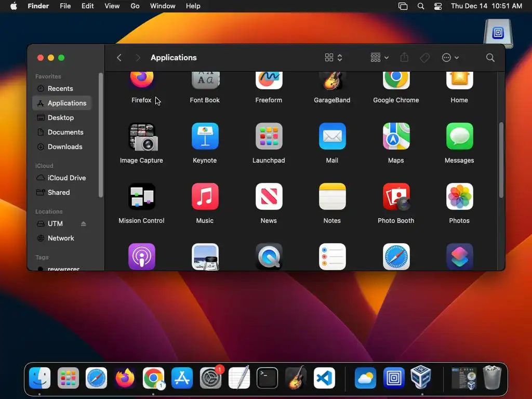The image size is (532, 399).
Task: Open Applications in Finder sidebar
Action: coord(62,103)
